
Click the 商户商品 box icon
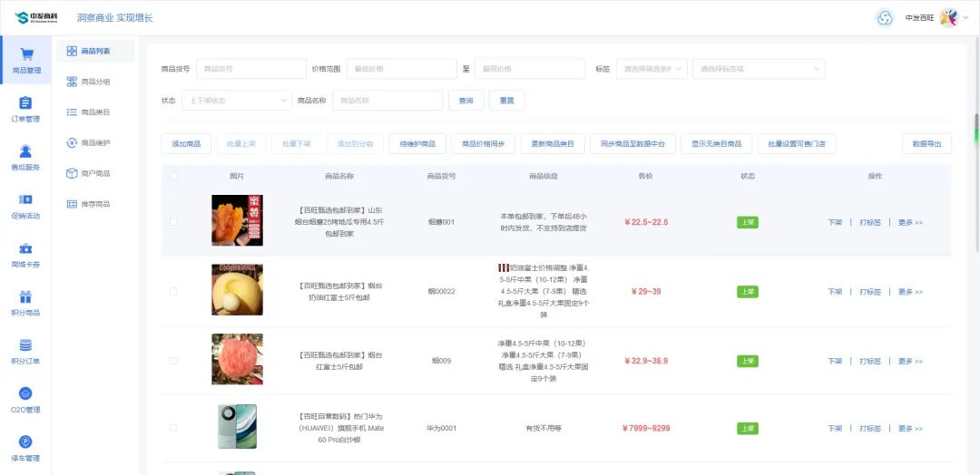pos(72,173)
